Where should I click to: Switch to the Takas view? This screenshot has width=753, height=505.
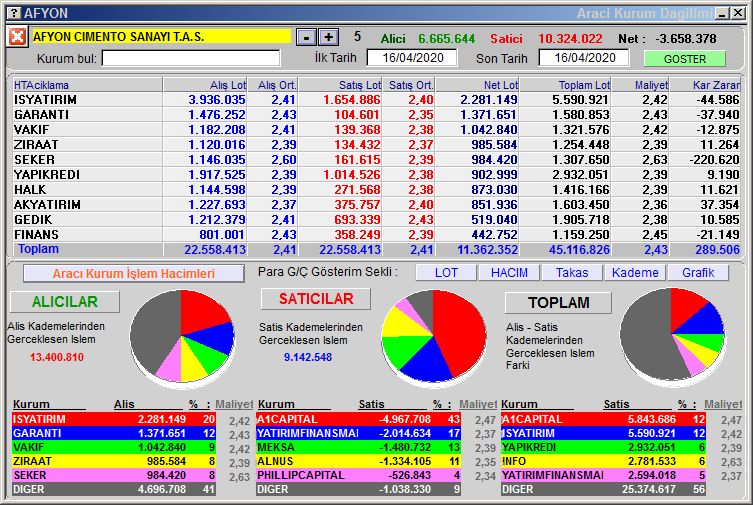tap(572, 273)
